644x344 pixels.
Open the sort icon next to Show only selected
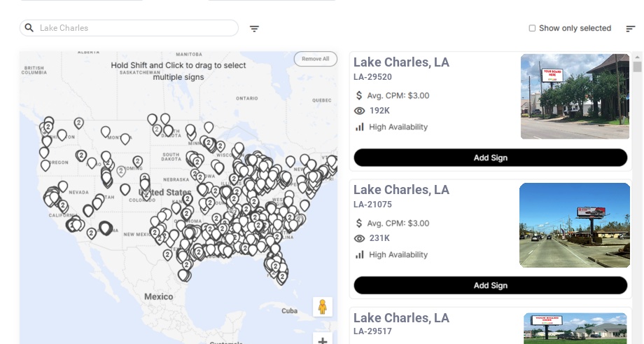pos(630,29)
